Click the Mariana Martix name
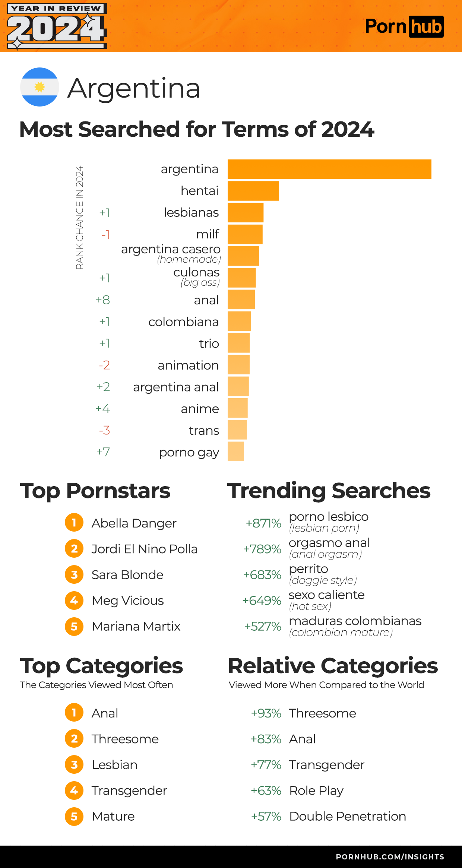The height and width of the screenshot is (868, 462). pos(136,626)
